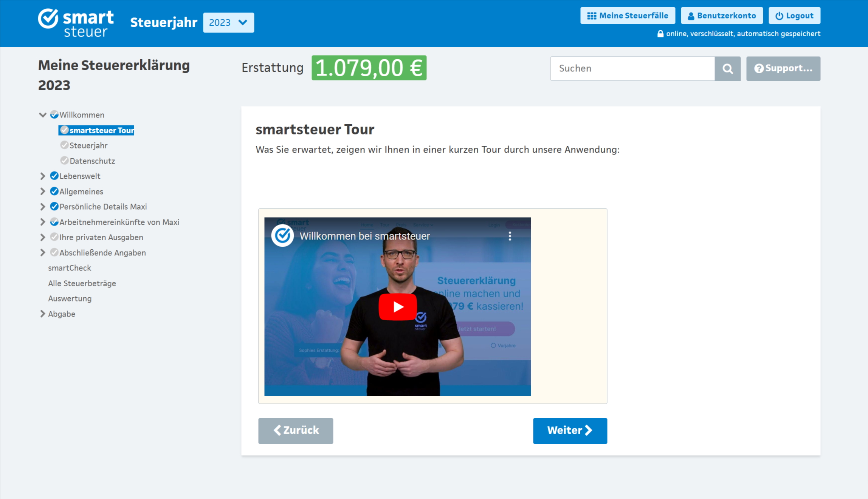Image resolution: width=868 pixels, height=499 pixels.
Task: Click the grey checkmark beside Steuerjahr
Action: coord(64,145)
